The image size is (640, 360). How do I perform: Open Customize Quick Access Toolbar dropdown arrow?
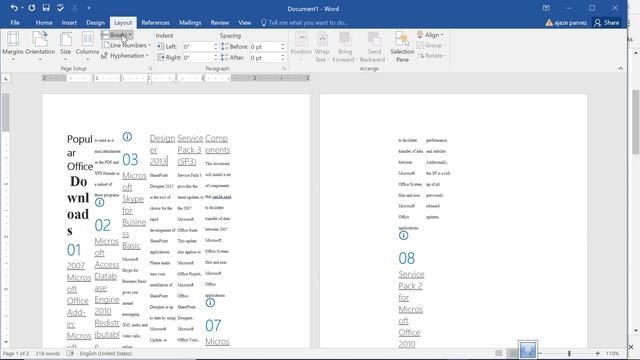[89, 8]
